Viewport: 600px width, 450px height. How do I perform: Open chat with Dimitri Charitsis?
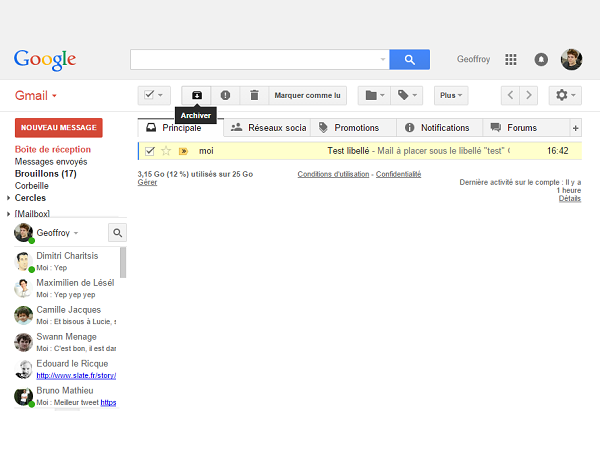(67, 261)
